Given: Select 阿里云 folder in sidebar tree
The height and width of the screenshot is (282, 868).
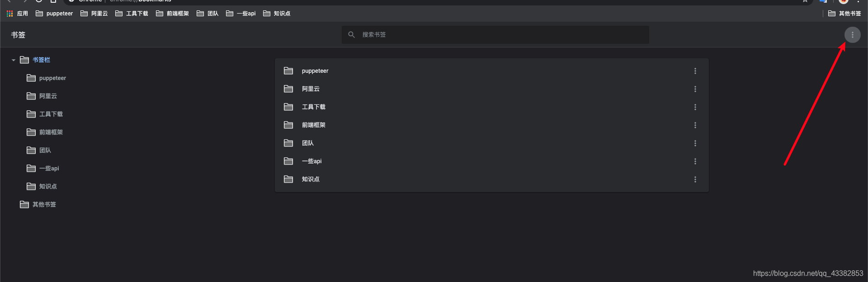Looking at the screenshot, I should click(42, 96).
